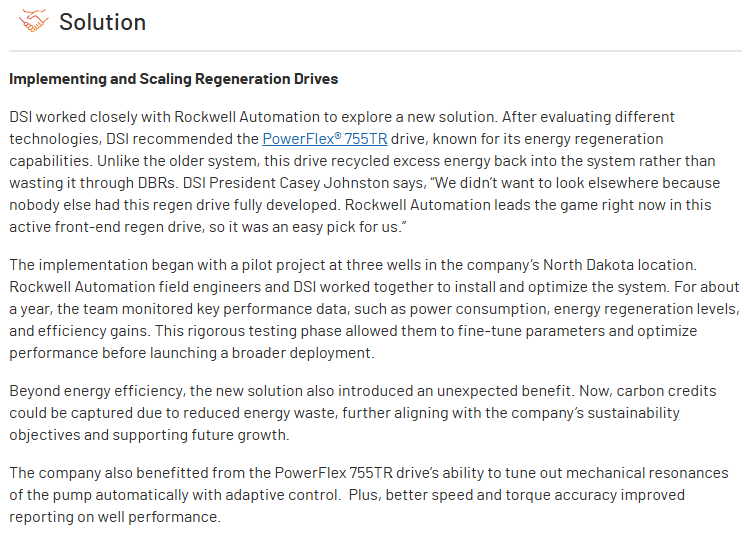Click the handshake icon beside Solution
The height and width of the screenshot is (544, 744).
pos(33,21)
